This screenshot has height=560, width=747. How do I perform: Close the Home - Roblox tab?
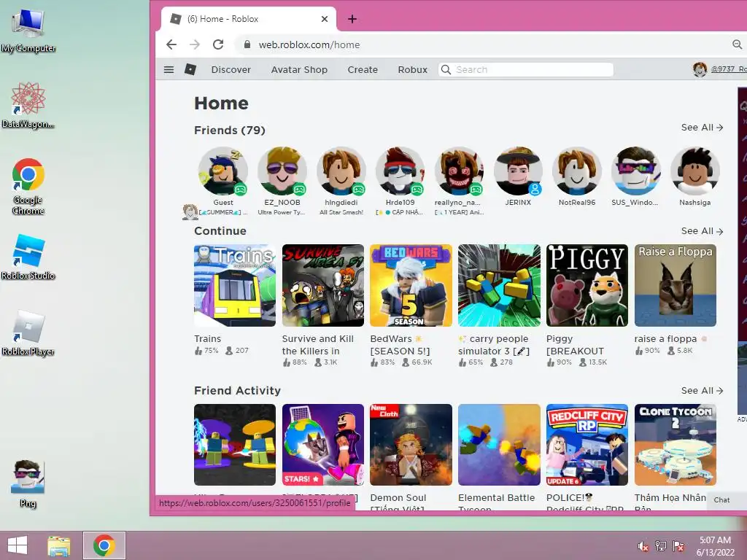pyautogui.click(x=325, y=19)
